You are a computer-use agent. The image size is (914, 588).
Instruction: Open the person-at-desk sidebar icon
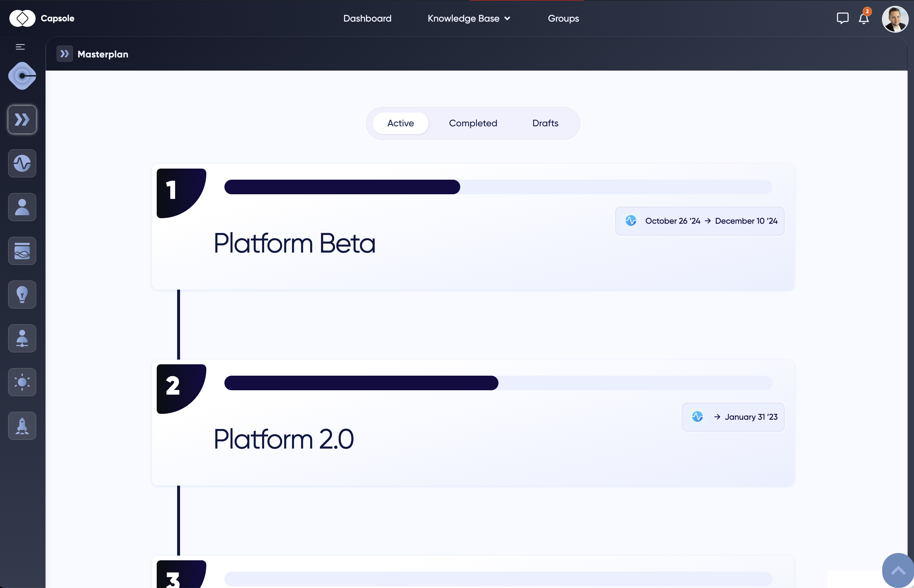(22, 338)
